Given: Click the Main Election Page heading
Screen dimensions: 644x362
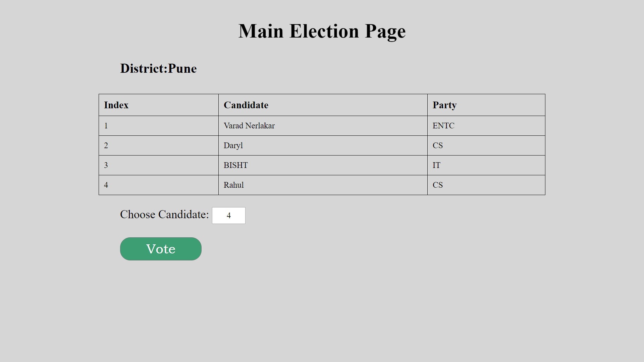Looking at the screenshot, I should pyautogui.click(x=322, y=31).
